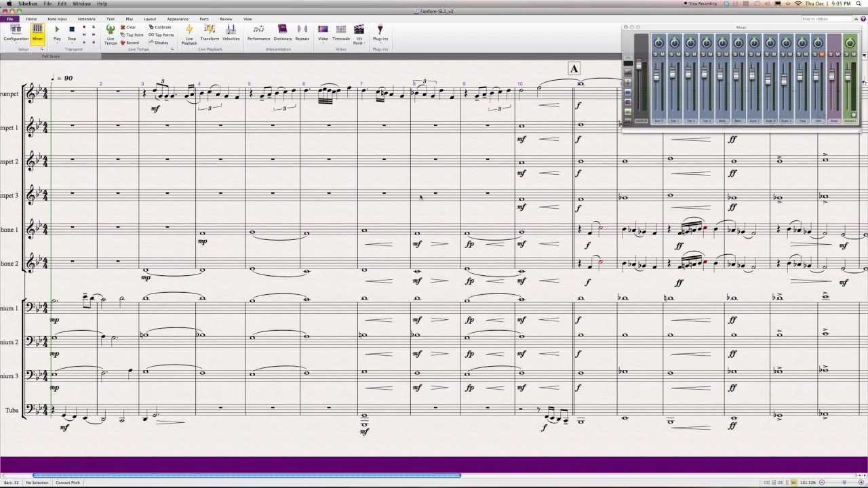Open the Sibelius application menu

pyautogui.click(x=28, y=3)
